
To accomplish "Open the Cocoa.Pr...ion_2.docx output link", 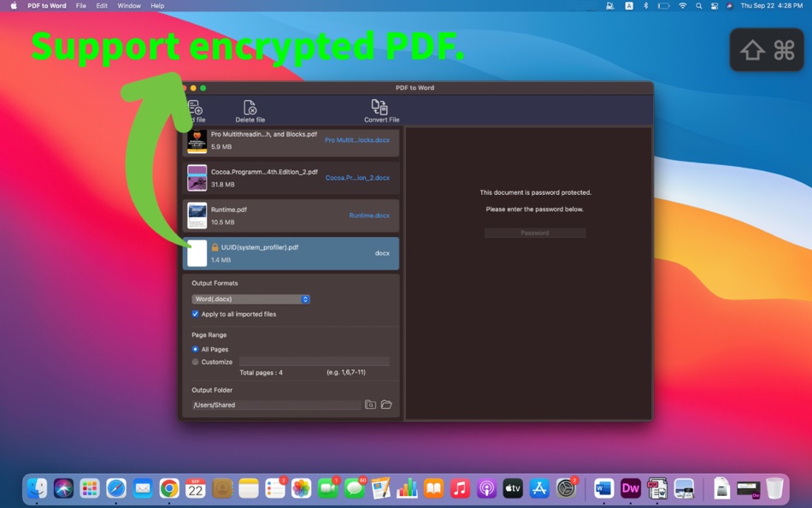I will [x=357, y=178].
